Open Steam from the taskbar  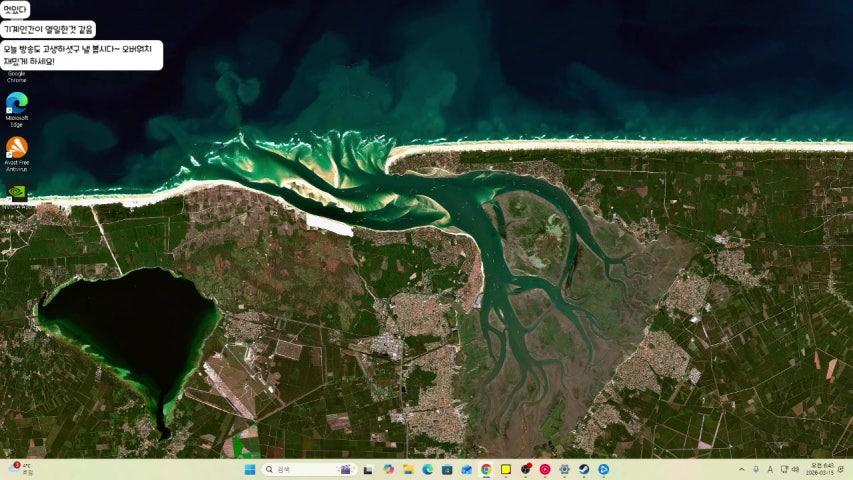pyautogui.click(x=584, y=469)
